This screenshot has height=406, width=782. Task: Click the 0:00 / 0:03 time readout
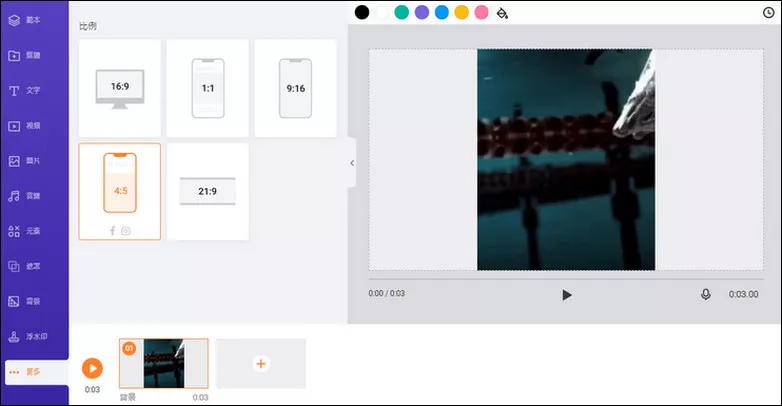coord(387,293)
